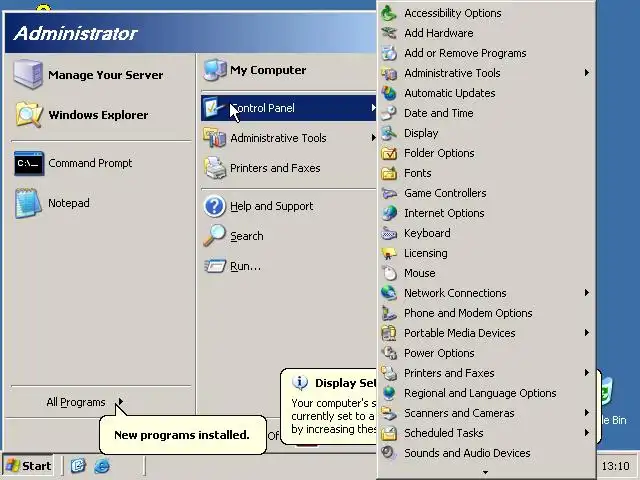Click the Notepad label
The width and height of the screenshot is (640, 480).
tap(69, 203)
